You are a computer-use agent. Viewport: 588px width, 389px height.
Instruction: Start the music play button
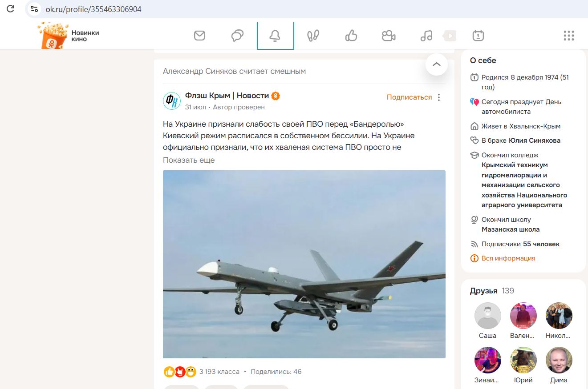pyautogui.click(x=450, y=36)
